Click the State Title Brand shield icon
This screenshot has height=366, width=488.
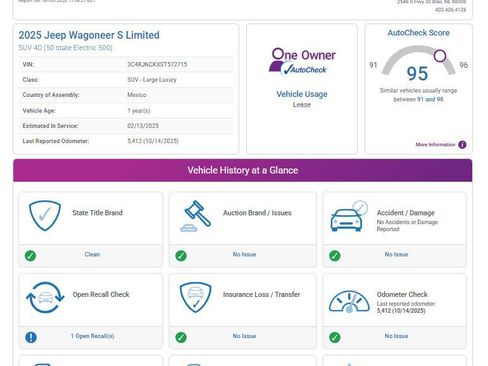pos(45,215)
